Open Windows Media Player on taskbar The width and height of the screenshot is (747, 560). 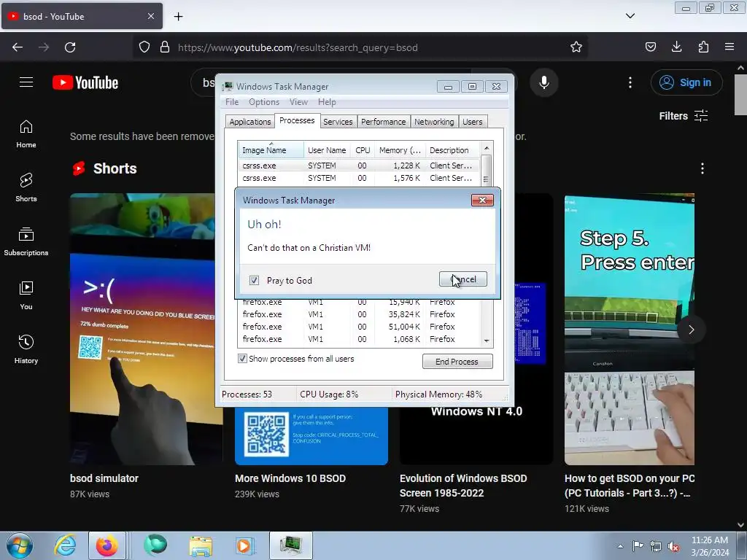point(245,545)
